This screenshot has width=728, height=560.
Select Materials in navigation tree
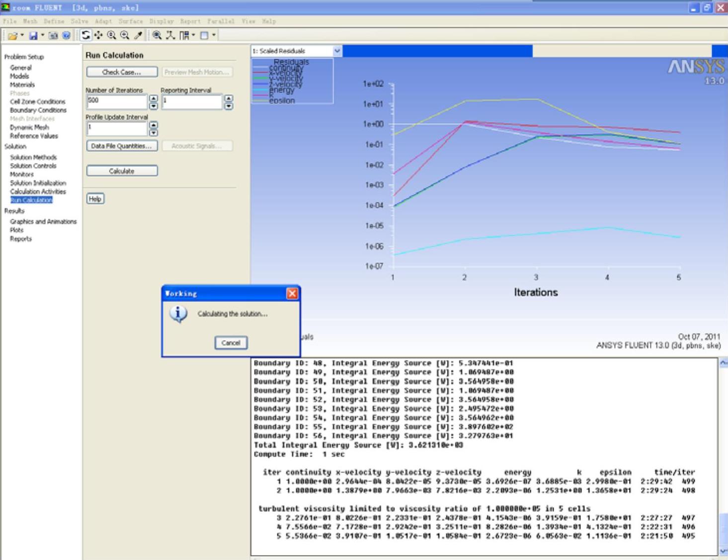22,84
